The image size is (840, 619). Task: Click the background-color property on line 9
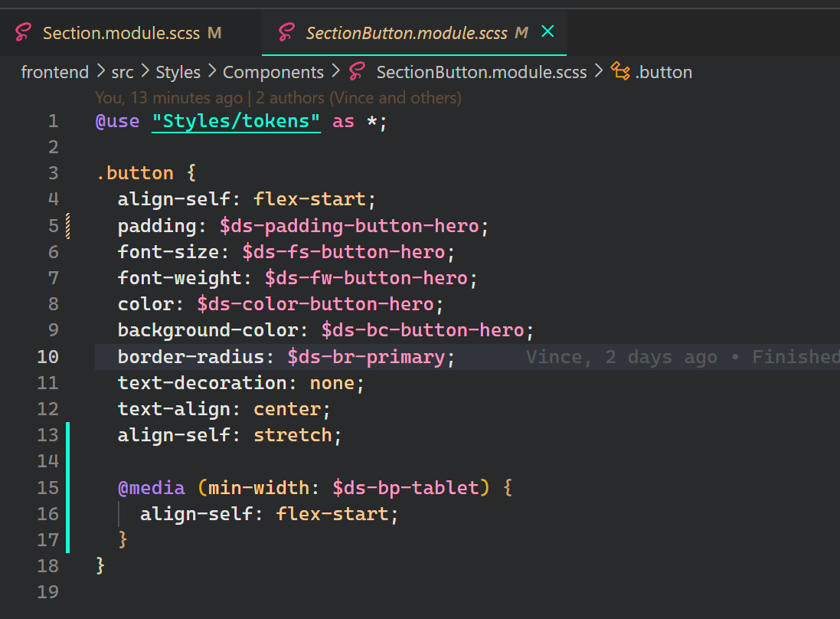coord(208,330)
